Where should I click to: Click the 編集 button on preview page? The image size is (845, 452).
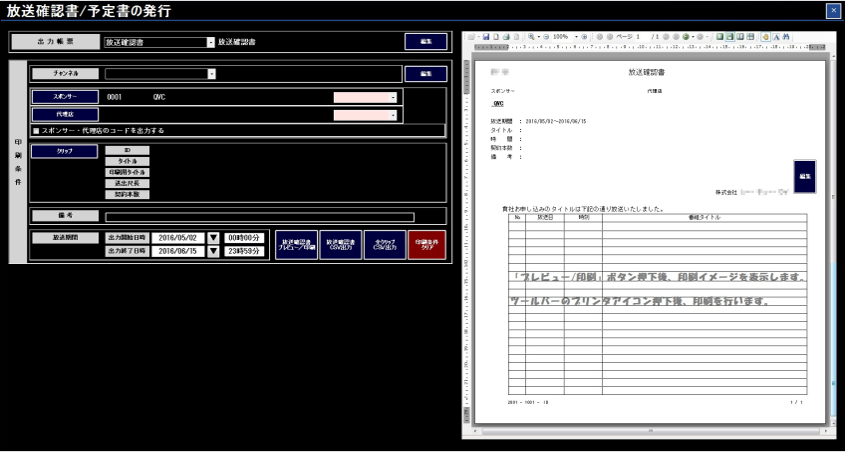coord(805,177)
